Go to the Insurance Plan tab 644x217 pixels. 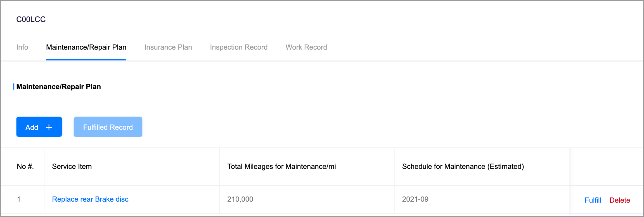pyautogui.click(x=168, y=47)
